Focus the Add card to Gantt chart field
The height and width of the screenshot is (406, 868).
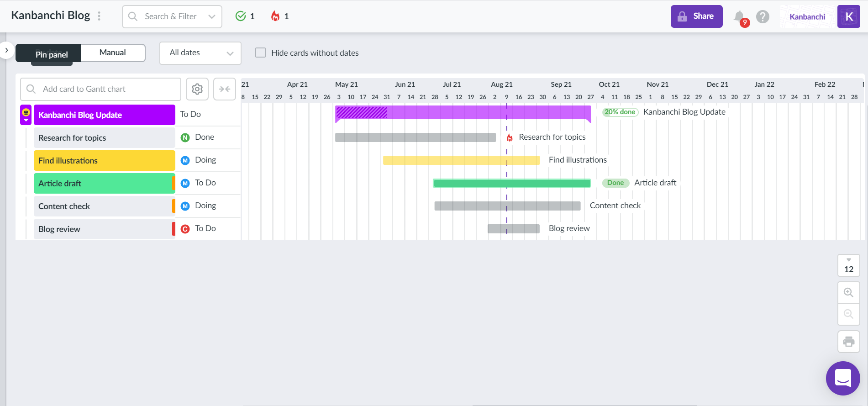click(x=101, y=89)
